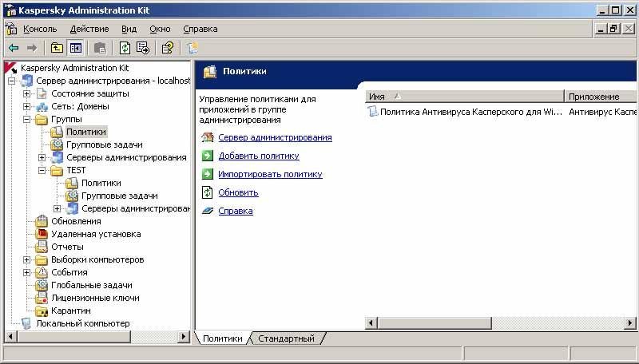639x364 pixels.
Task: Expand the Состояние защиты node
Action: tap(26, 93)
